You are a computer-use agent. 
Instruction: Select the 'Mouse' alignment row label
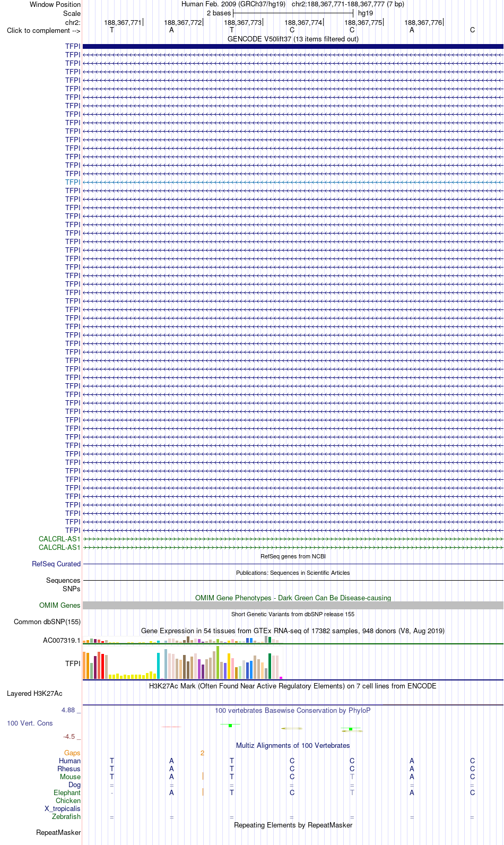71,777
